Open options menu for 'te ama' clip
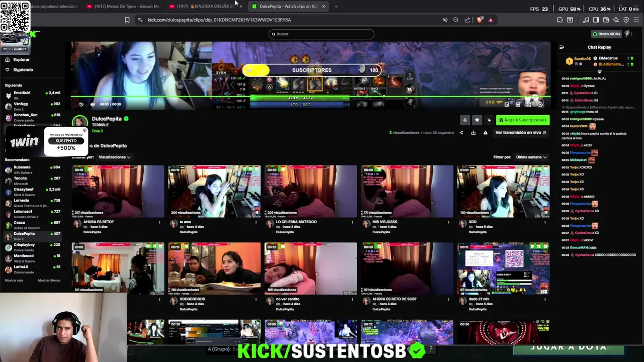Screen dimensions: 644x362 [x=256, y=222]
